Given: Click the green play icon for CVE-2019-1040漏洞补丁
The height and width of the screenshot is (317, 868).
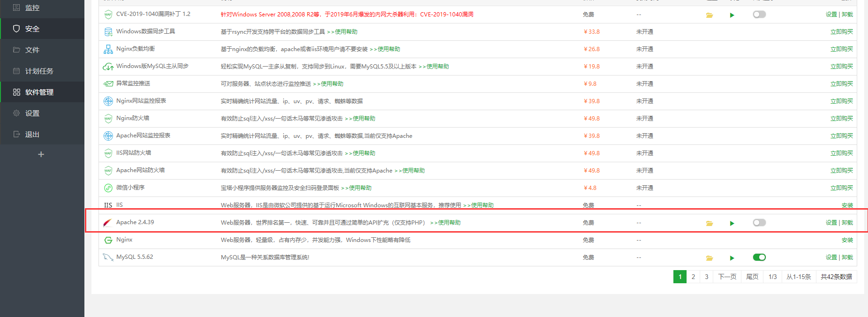Looking at the screenshot, I should pos(732,15).
